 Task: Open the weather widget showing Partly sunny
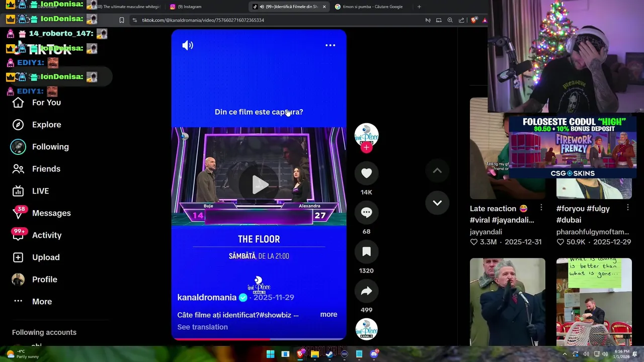tap(23, 354)
